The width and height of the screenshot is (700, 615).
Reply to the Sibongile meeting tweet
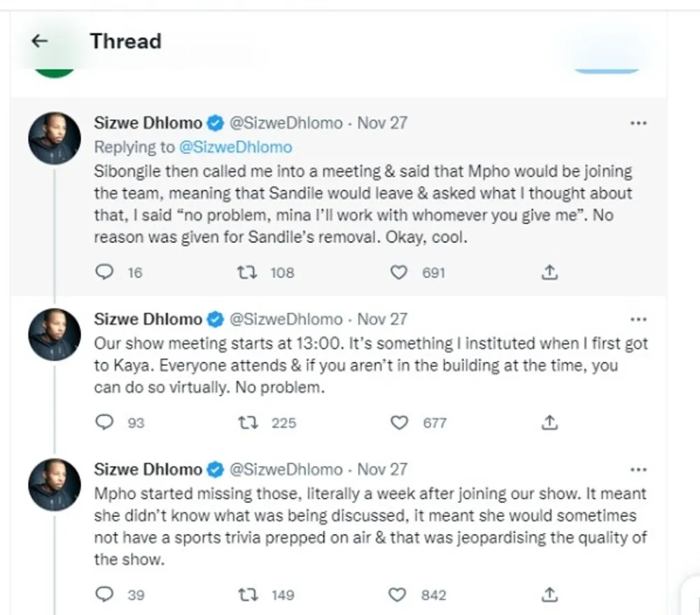pyautogui.click(x=104, y=272)
